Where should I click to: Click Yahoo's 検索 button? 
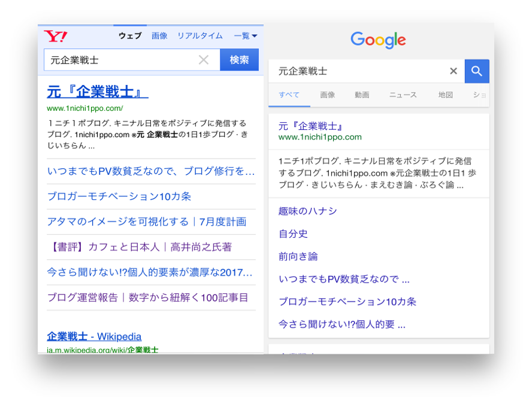pos(239,60)
